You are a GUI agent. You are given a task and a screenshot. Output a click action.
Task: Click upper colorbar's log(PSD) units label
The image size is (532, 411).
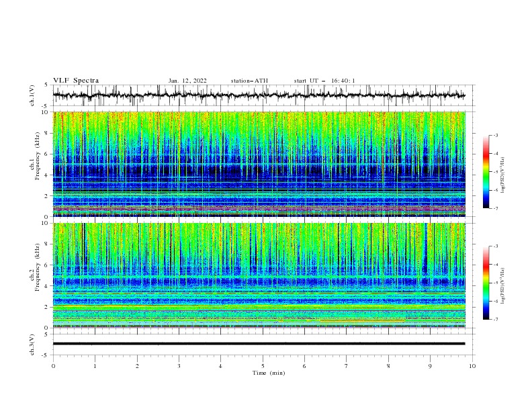(x=503, y=175)
